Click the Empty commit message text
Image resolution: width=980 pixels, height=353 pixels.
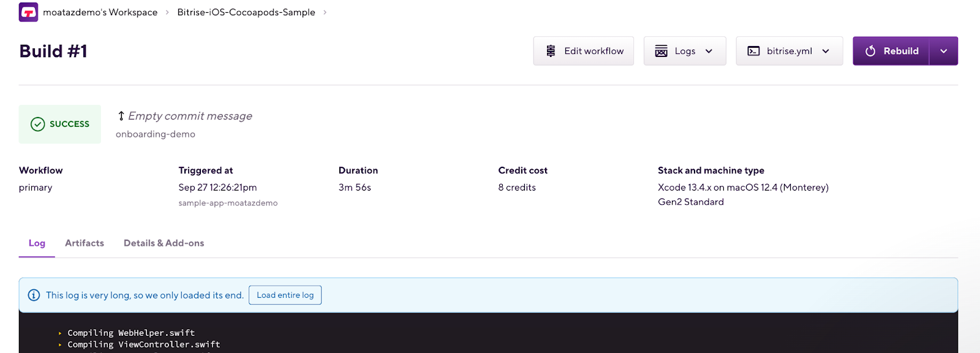pos(190,116)
